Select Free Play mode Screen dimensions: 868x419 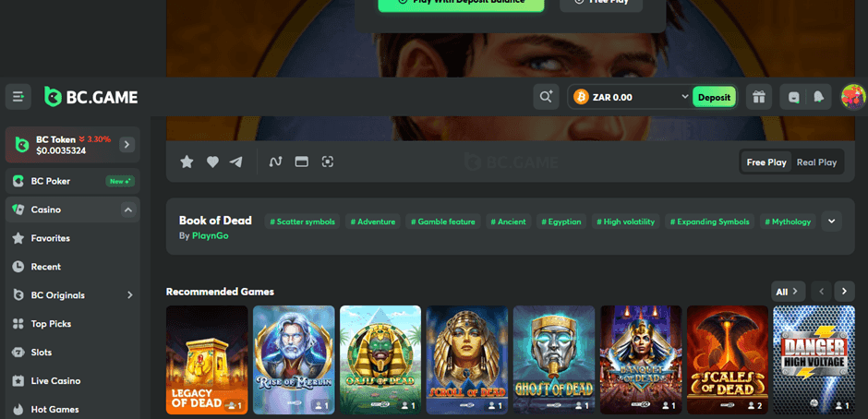point(766,162)
